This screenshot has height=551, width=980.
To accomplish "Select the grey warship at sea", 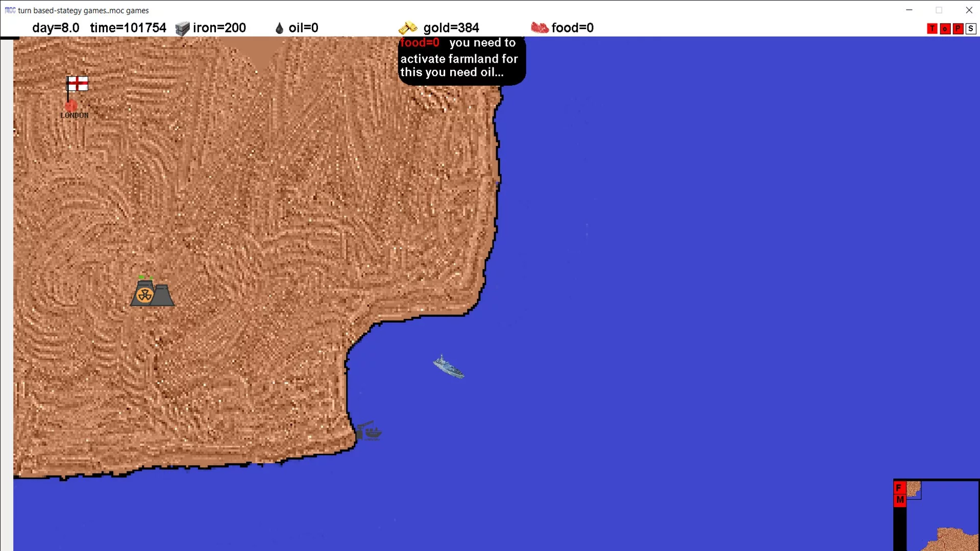I will point(449,367).
